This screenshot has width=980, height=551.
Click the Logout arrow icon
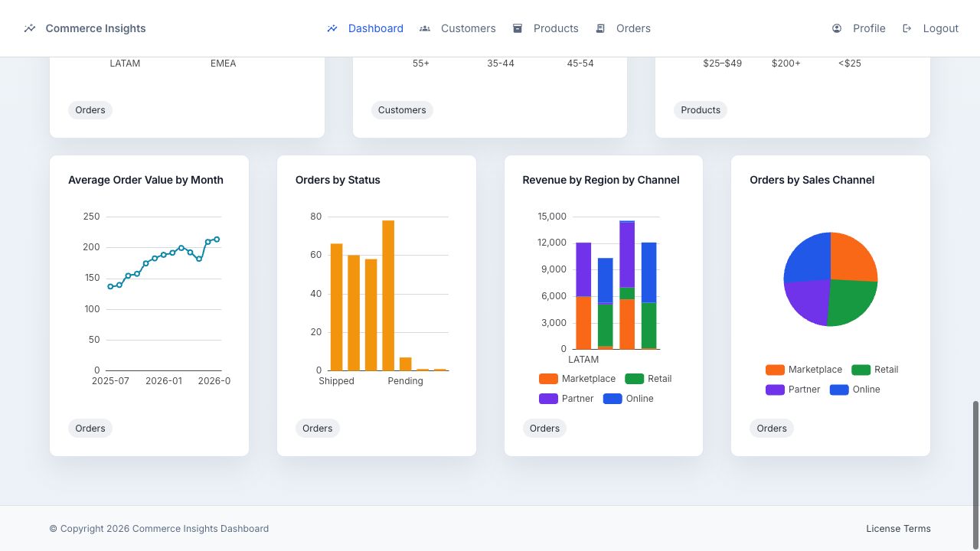pos(907,28)
